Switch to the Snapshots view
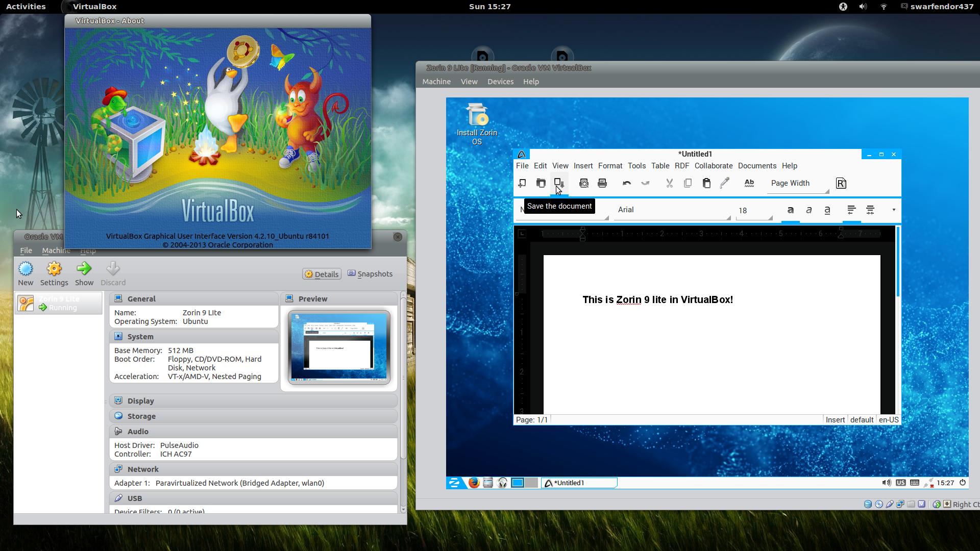 click(370, 274)
